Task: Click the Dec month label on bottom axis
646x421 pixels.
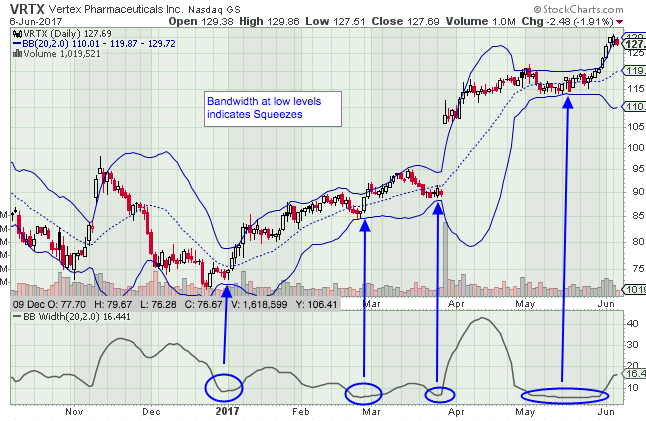Action: [151, 412]
